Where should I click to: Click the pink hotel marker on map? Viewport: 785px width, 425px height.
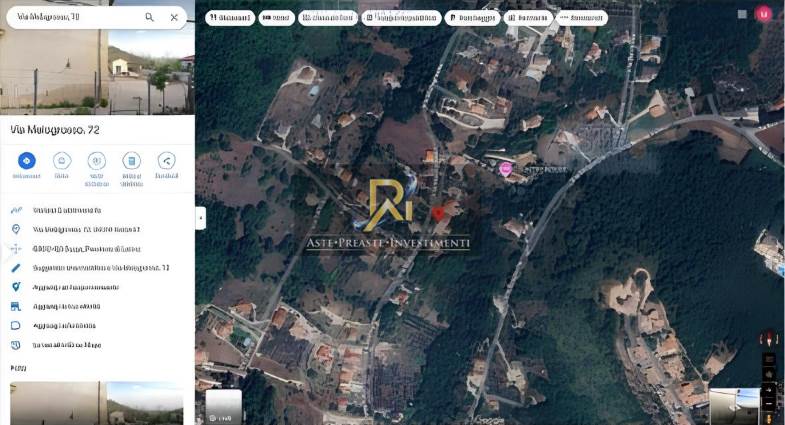coord(506,170)
